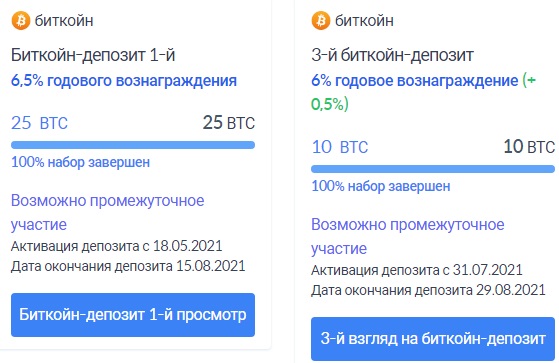Viewport: 559px width, 363px height.
Task: Click end date 29.08.2021 line
Action: tap(428, 290)
